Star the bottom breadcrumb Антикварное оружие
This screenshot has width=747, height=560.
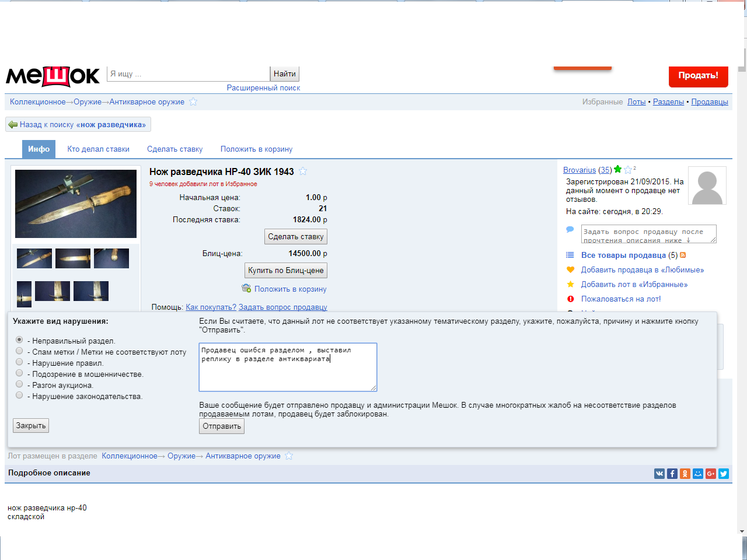coord(289,456)
